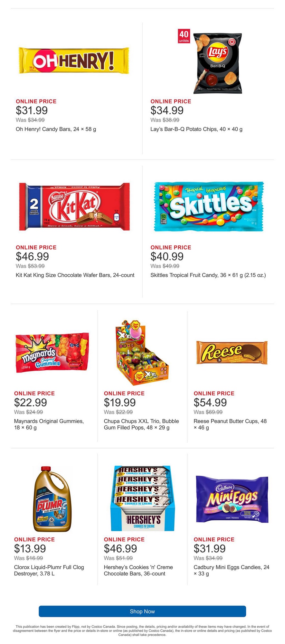Click the Liquid-Plumr bottle image

click(52, 498)
